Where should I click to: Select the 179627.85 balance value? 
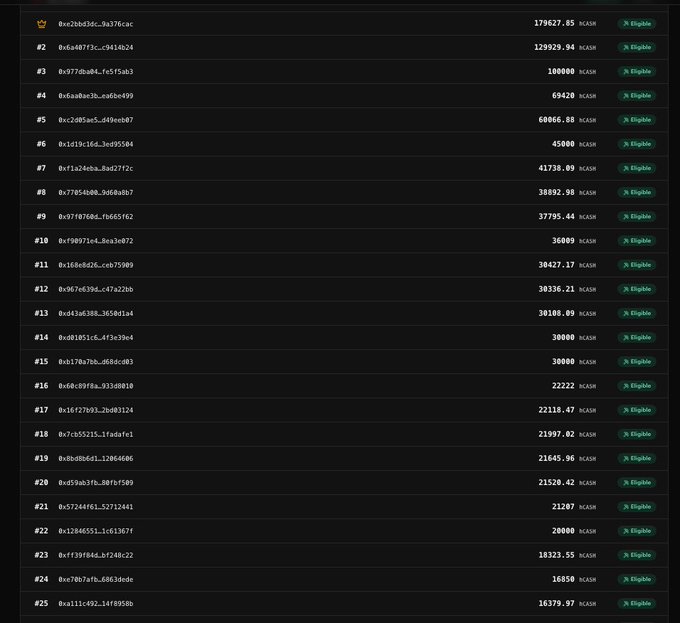(554, 23)
